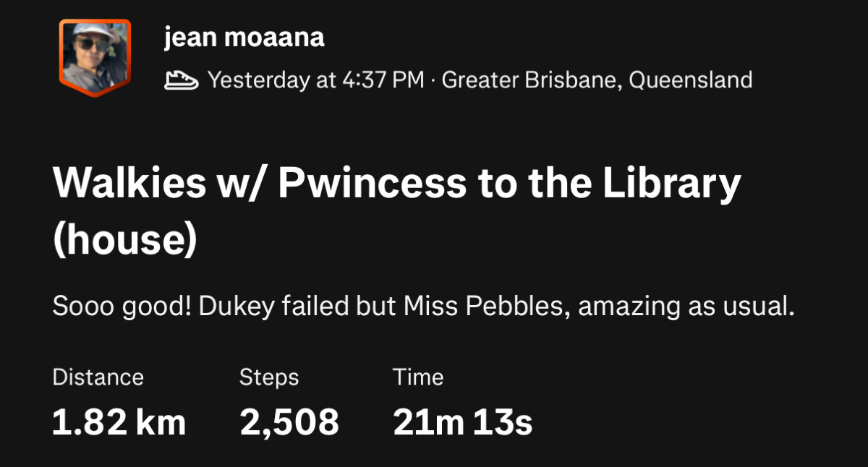Click the Distance stat label
This screenshot has width=868, height=467.
(x=98, y=377)
